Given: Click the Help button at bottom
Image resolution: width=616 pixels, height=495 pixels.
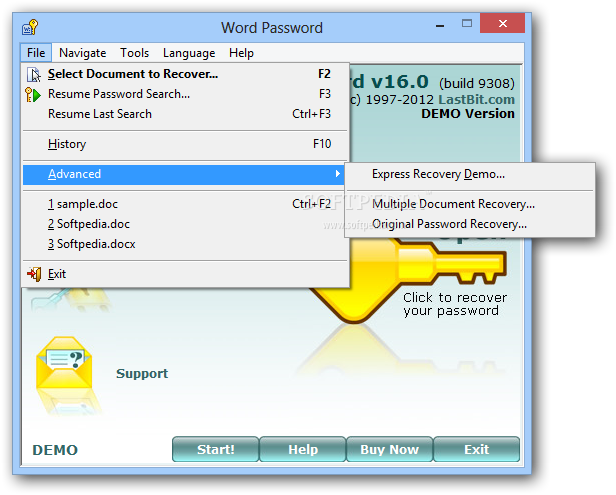Looking at the screenshot, I should coord(303,449).
